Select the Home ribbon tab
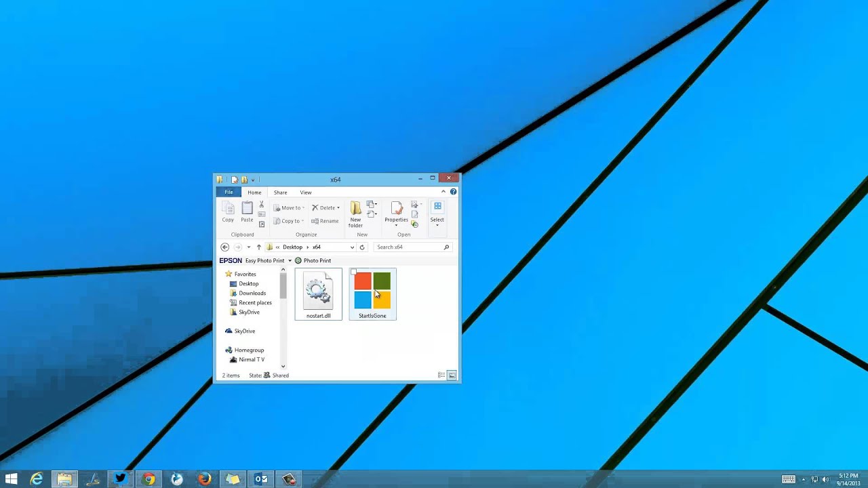This screenshot has height=488, width=868. [254, 192]
